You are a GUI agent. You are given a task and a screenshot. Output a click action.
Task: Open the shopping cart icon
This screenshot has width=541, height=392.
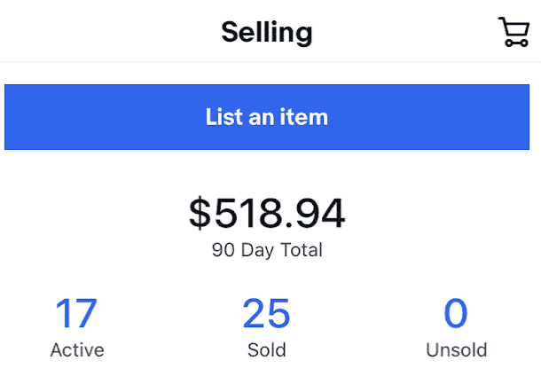[514, 32]
